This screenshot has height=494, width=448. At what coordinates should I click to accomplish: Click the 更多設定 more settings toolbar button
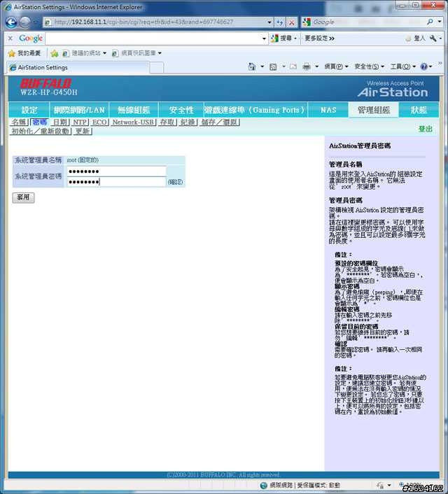(319, 38)
